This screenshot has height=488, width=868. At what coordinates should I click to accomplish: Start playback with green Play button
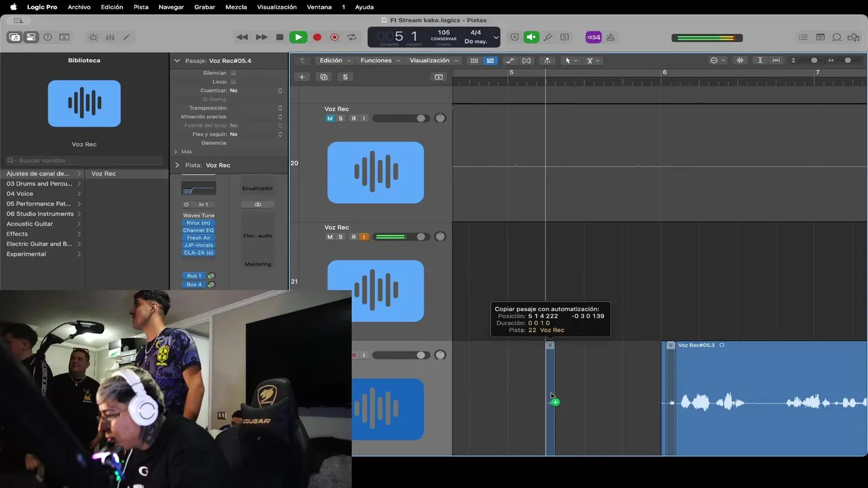(298, 37)
